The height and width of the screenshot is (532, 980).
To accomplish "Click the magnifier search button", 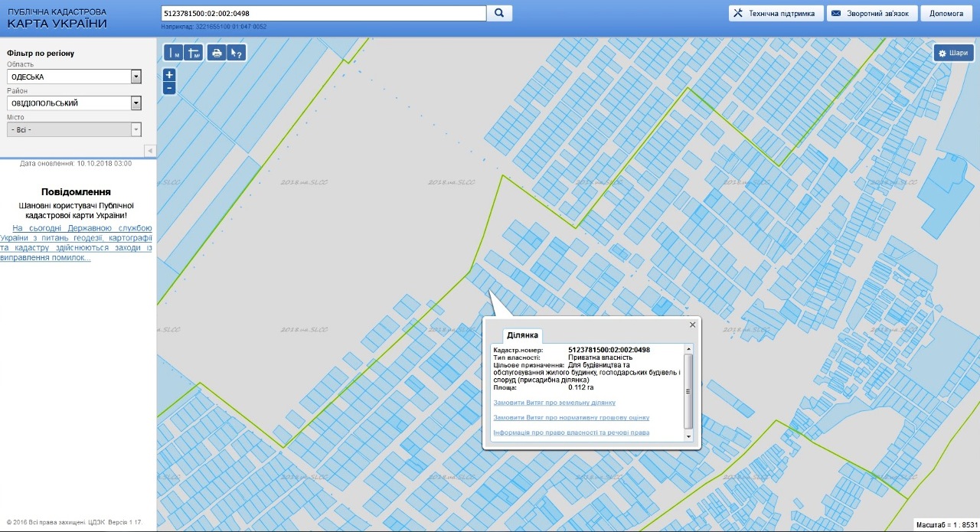I will coord(499,13).
